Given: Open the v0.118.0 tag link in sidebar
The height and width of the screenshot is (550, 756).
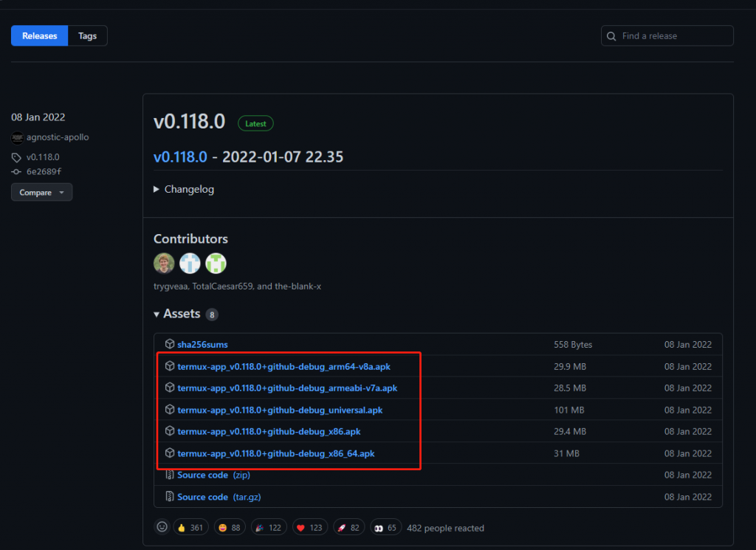Looking at the screenshot, I should pyautogui.click(x=43, y=157).
